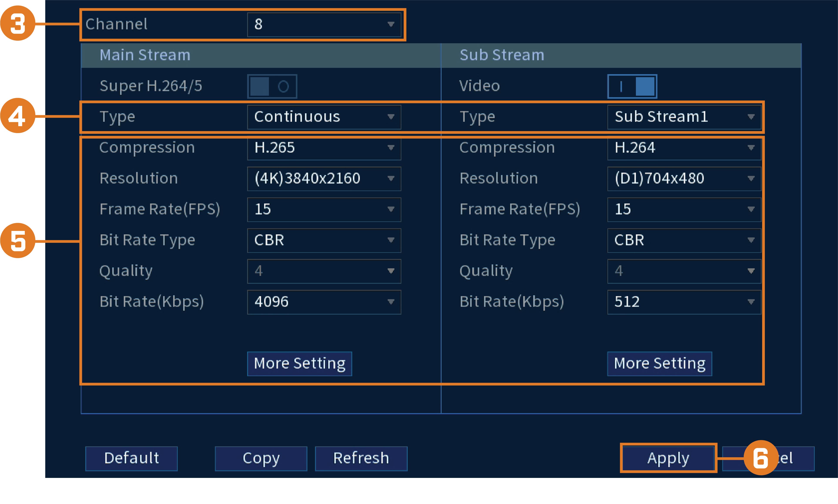Open Main Stream Frame Rate(FPS) dropdown
The width and height of the screenshot is (838, 504).
(324, 210)
